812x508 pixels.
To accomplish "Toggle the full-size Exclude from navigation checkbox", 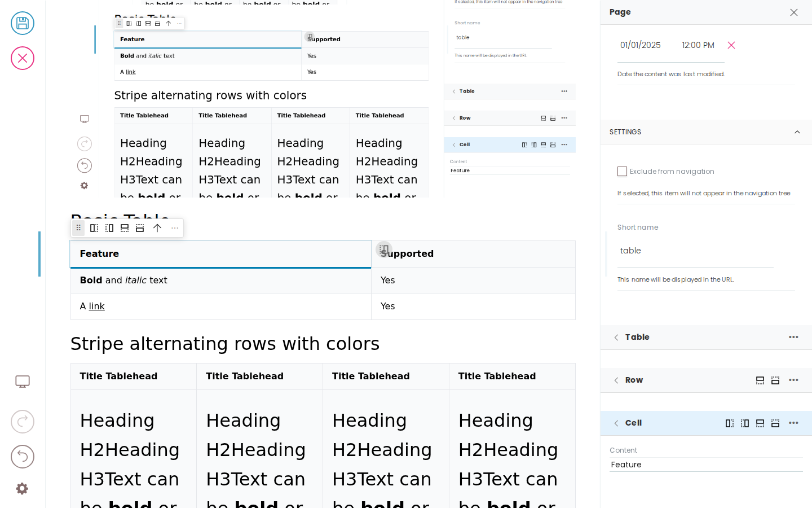I will coord(622,172).
